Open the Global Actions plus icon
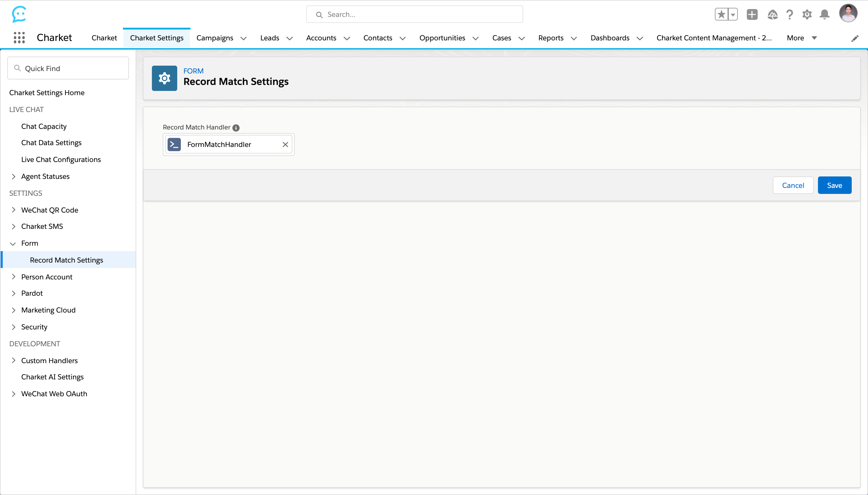Image resolution: width=868 pixels, height=495 pixels. [752, 14]
